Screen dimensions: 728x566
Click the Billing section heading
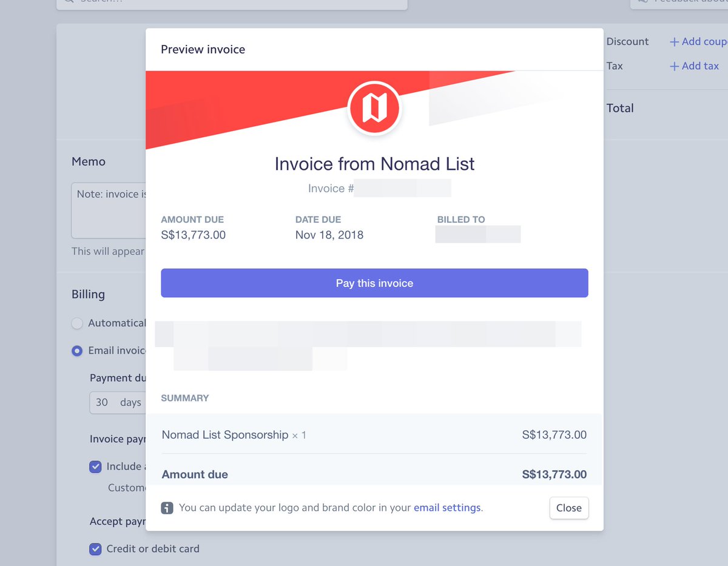pos(88,294)
